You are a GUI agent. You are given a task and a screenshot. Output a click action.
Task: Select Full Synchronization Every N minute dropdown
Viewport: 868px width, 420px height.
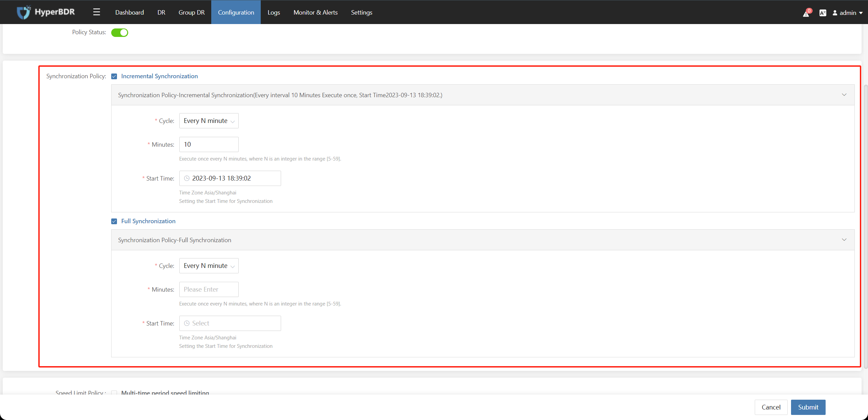(209, 266)
